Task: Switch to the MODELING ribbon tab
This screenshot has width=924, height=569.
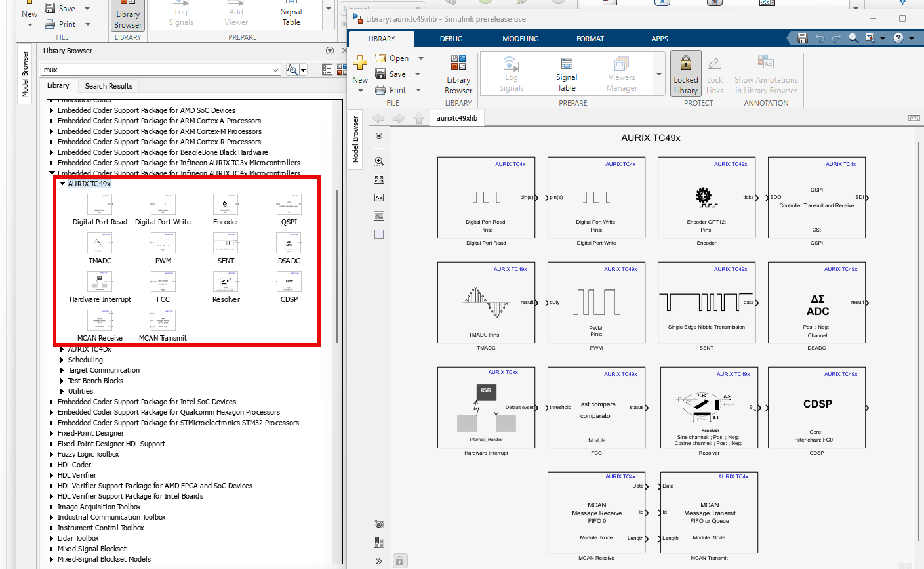Action: click(520, 39)
